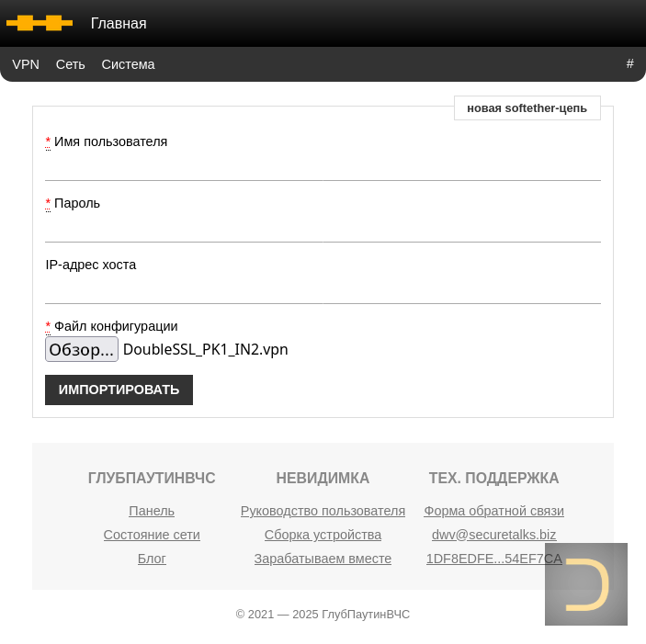Open the Блог footer link

click(x=152, y=559)
